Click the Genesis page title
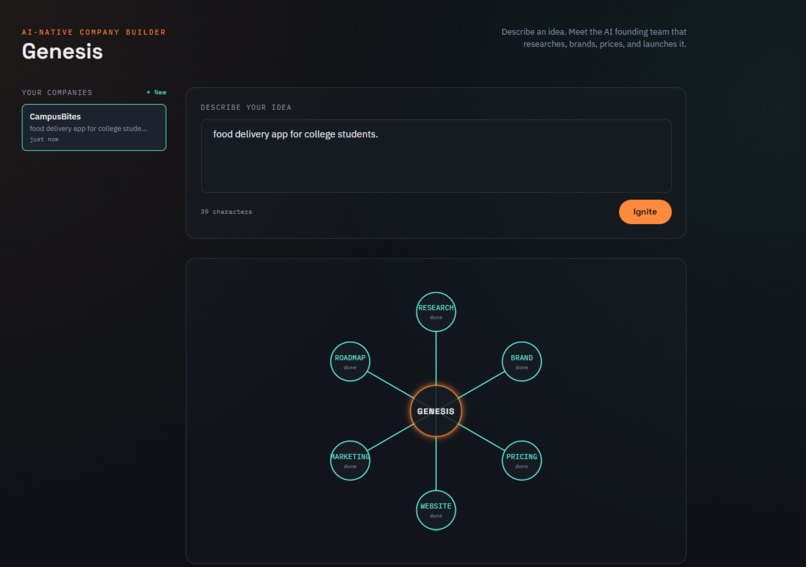The height and width of the screenshot is (567, 806). [62, 51]
